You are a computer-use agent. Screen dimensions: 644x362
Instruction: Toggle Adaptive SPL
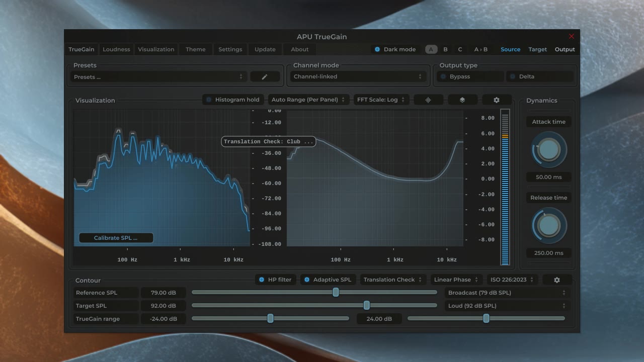[x=328, y=280]
